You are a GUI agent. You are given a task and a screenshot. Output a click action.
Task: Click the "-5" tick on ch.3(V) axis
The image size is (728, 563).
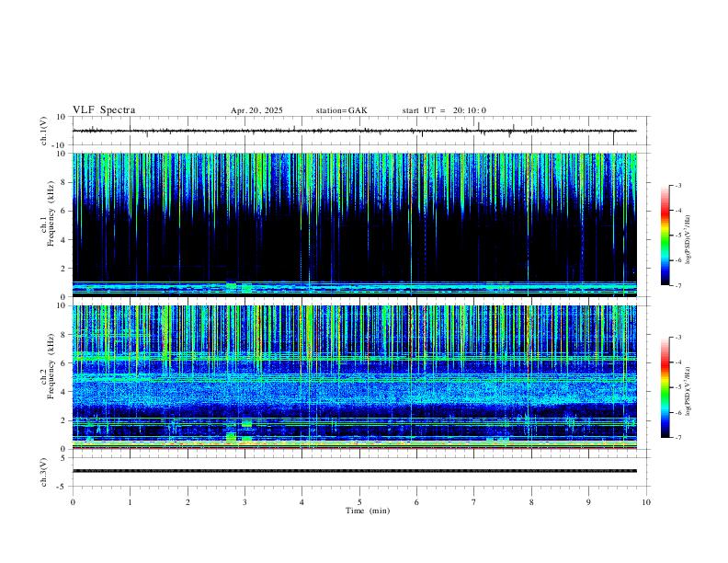coord(63,487)
